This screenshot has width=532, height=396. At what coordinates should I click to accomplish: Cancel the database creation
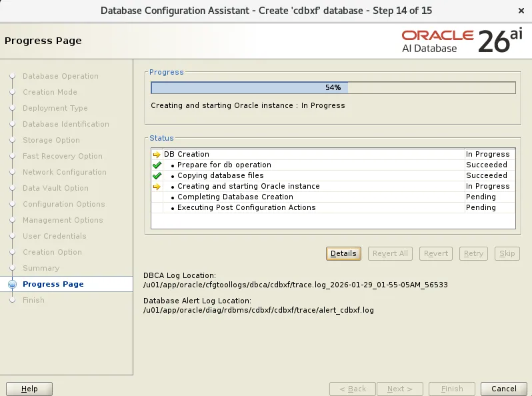[503, 389]
